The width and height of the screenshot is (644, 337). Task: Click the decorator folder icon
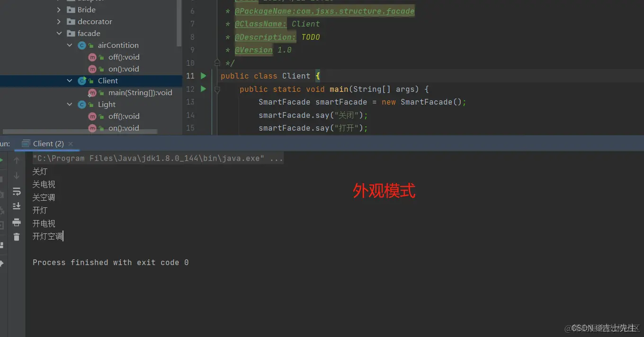[x=71, y=22]
